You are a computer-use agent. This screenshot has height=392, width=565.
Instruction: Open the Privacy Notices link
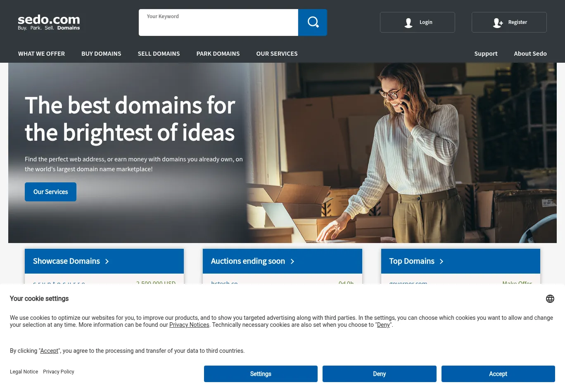click(x=189, y=325)
